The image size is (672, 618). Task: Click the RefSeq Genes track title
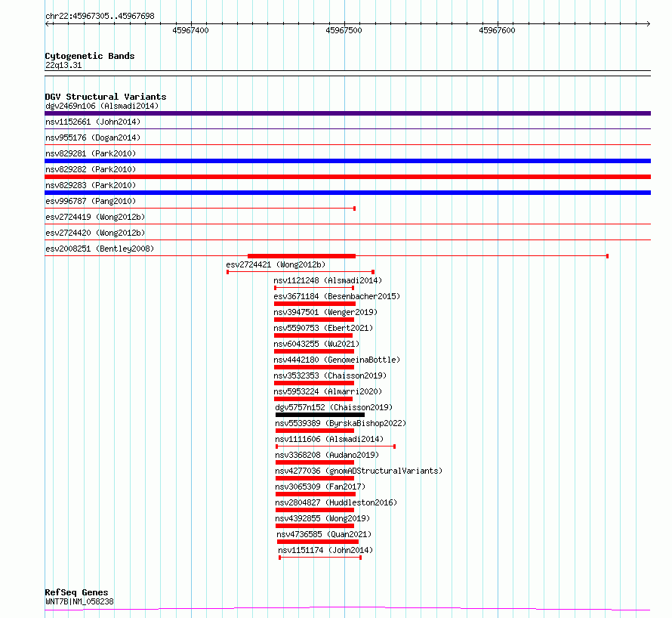76,592
